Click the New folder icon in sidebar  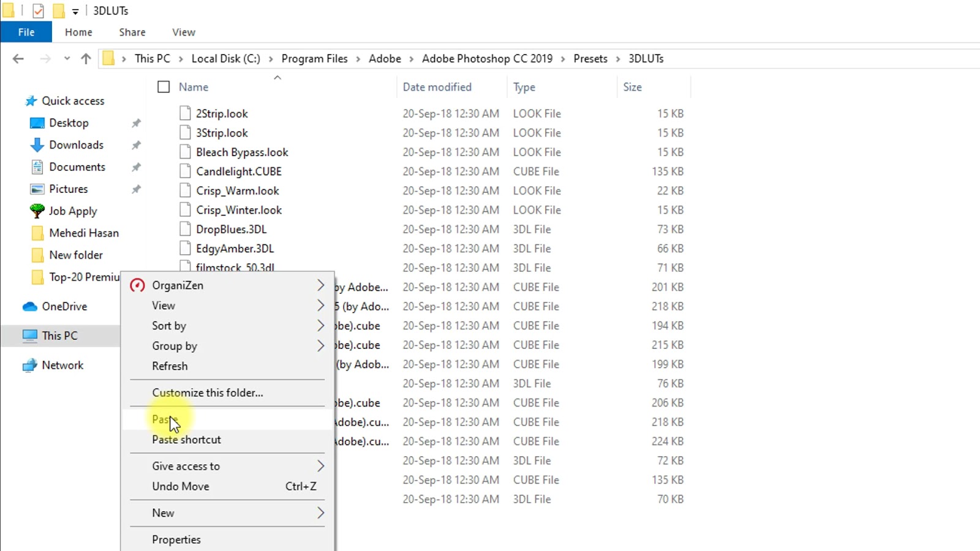(x=37, y=255)
